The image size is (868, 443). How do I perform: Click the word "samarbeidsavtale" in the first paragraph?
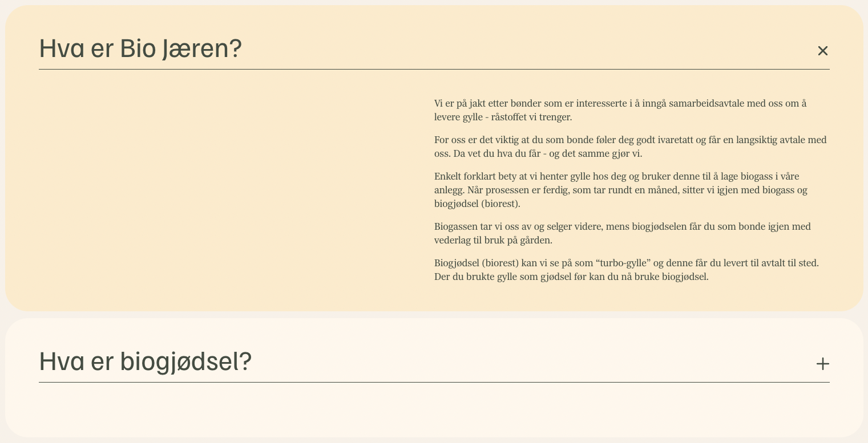[x=705, y=103]
